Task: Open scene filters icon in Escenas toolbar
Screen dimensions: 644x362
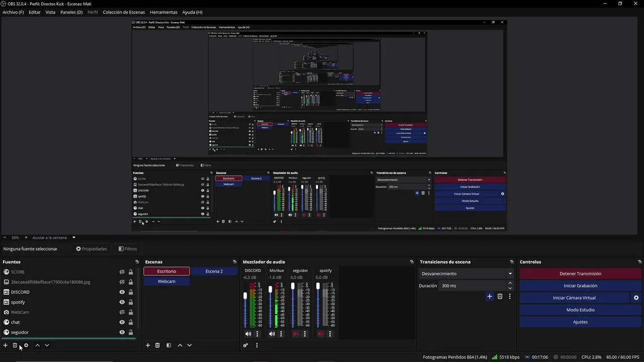Action: tap(169, 345)
